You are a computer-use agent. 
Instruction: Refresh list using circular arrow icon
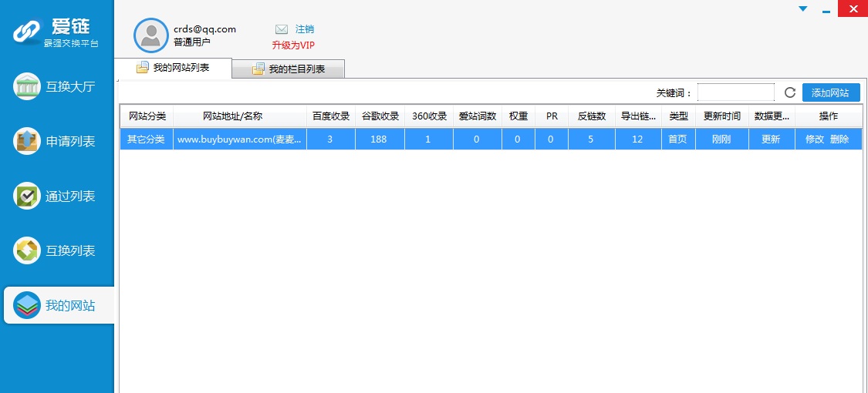click(789, 92)
